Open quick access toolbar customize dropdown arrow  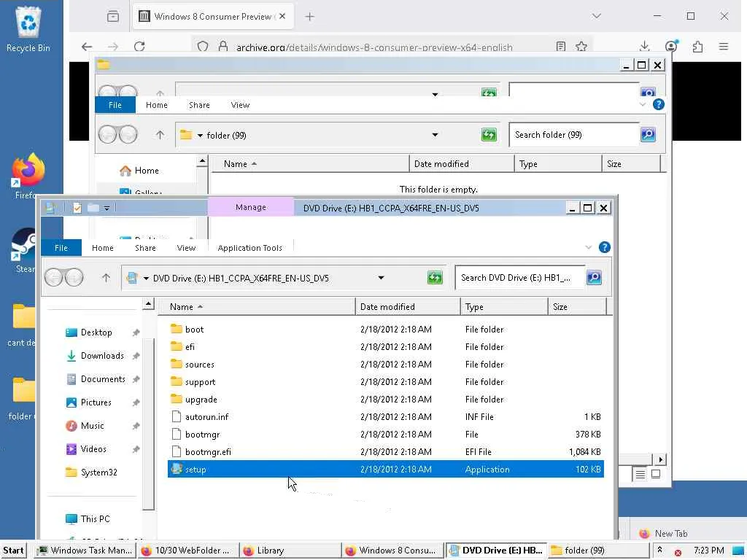pyautogui.click(x=107, y=208)
